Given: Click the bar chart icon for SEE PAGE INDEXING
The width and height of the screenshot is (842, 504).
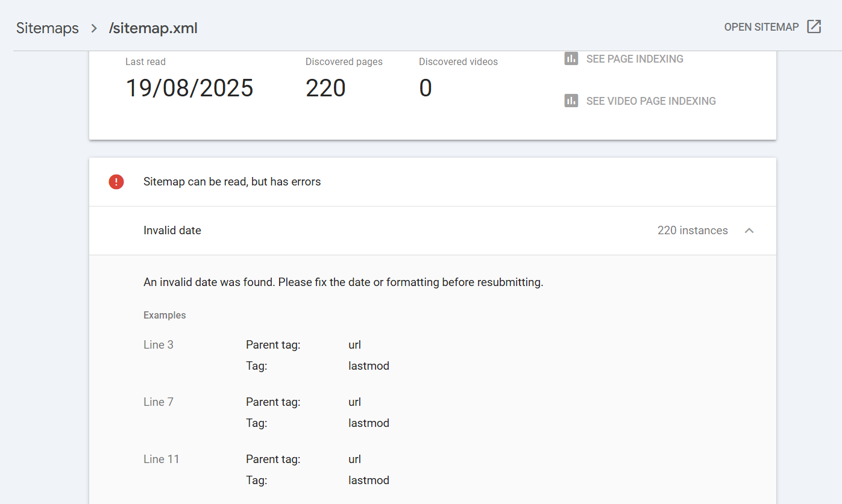Looking at the screenshot, I should coord(571,58).
